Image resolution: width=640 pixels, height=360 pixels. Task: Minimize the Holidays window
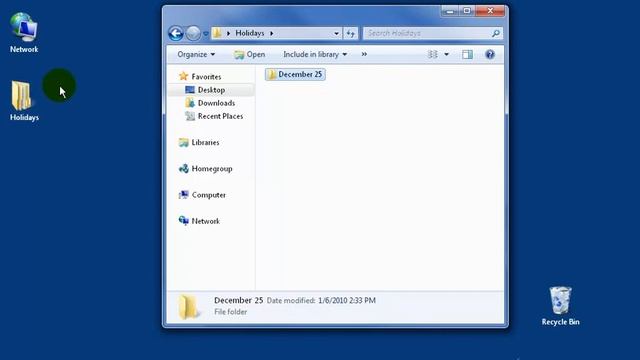pyautogui.click(x=450, y=11)
